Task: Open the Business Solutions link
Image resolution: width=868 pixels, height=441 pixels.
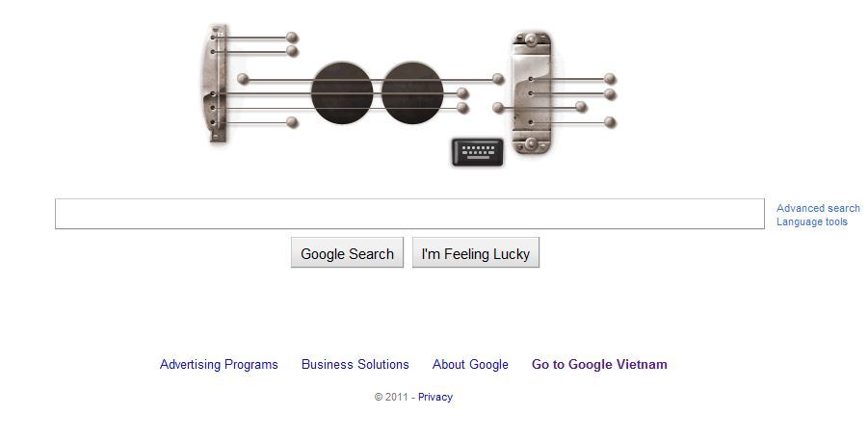Action: [x=355, y=364]
